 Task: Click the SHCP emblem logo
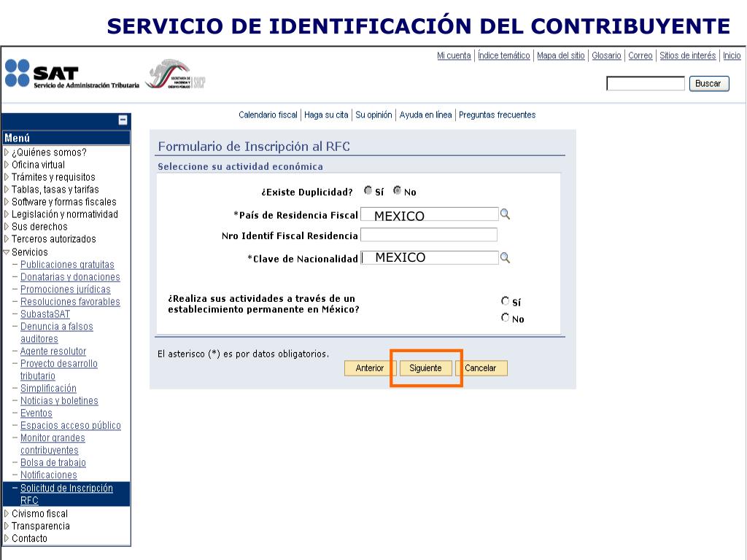pyautogui.click(x=175, y=74)
